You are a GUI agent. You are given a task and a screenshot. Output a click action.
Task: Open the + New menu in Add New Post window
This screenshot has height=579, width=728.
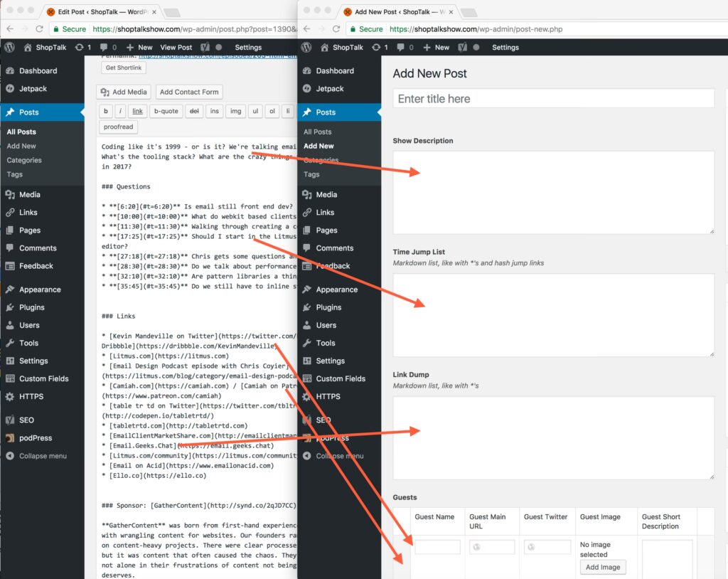(436, 48)
